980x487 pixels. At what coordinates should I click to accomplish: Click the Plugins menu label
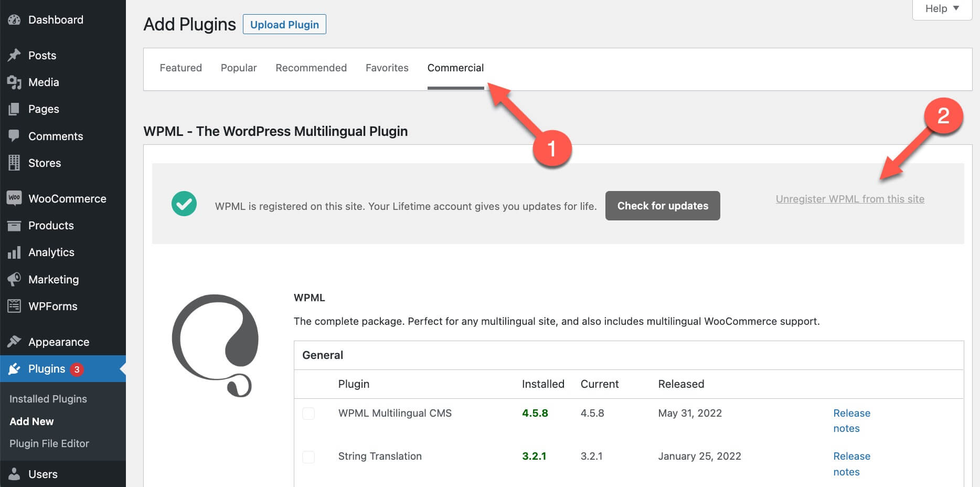(47, 369)
